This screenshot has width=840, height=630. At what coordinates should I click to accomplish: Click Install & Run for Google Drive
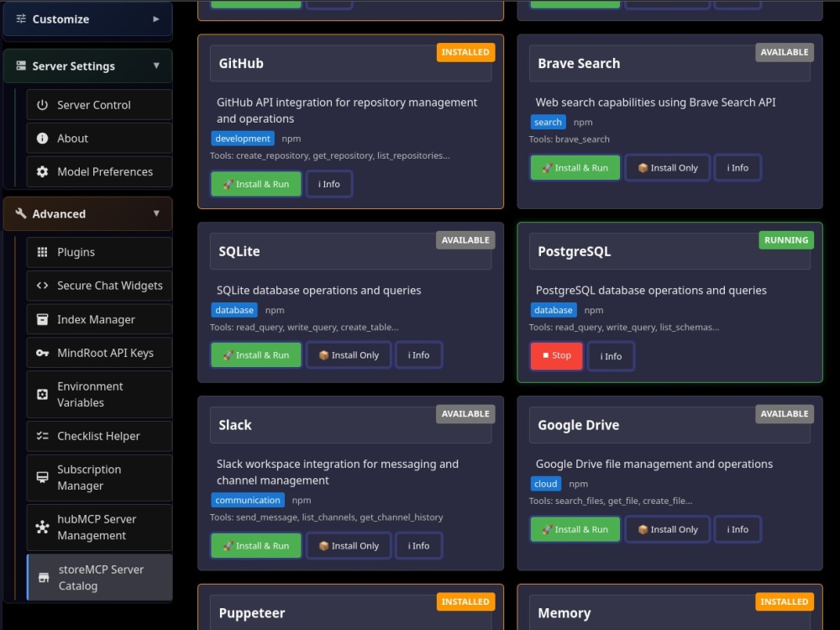[575, 529]
